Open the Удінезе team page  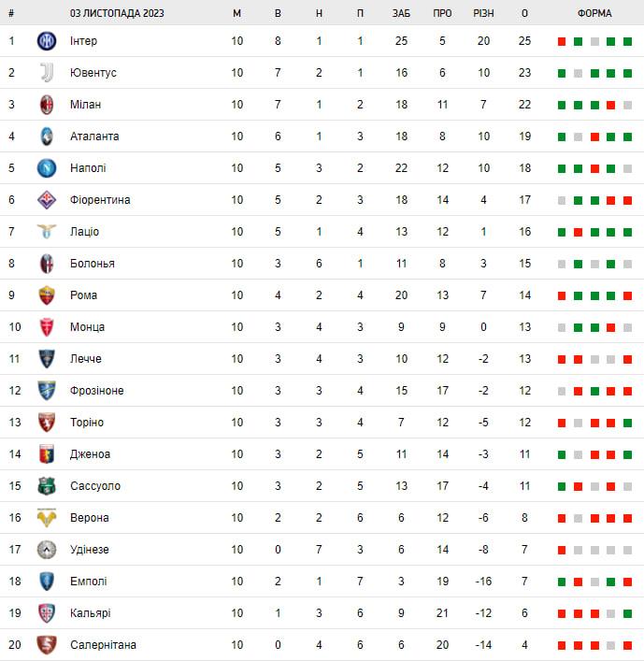coord(90,550)
